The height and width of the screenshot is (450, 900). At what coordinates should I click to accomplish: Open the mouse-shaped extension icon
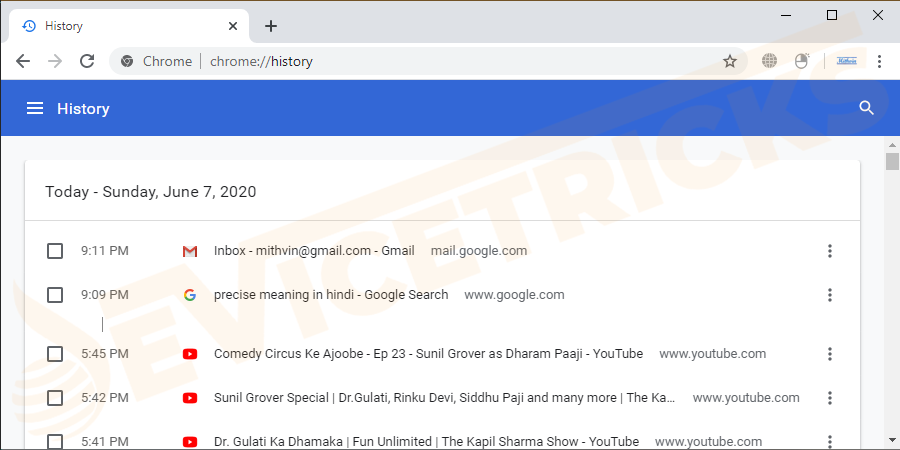[x=802, y=60]
